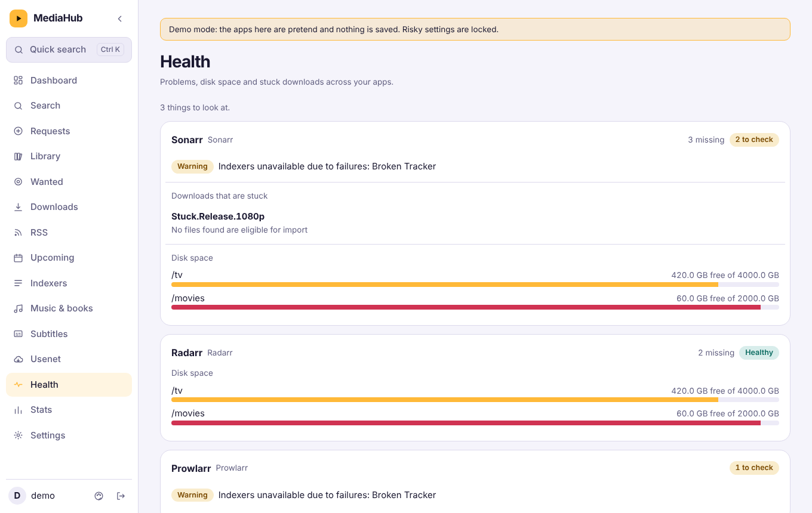Click the Library books icon
Viewport: 812px width, 513px height.
pos(18,156)
